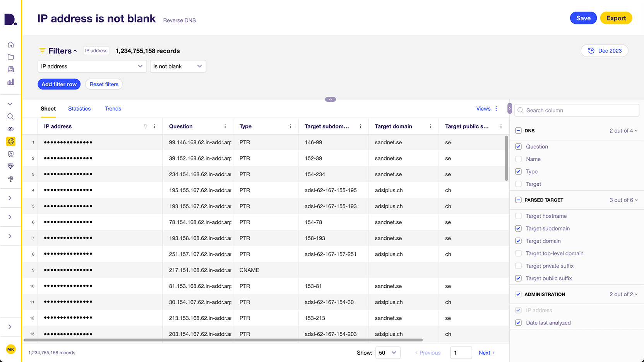
Task: Click the home icon in the sidebar
Action: (11, 44)
